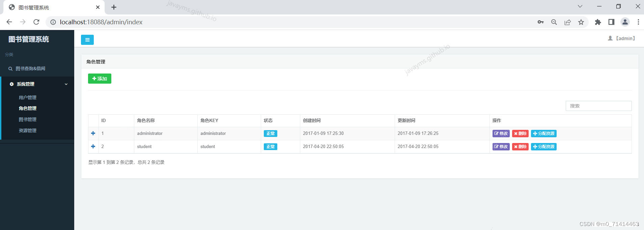Image resolution: width=644 pixels, height=230 pixels.
Task: Open the site information icon
Action: click(x=53, y=22)
